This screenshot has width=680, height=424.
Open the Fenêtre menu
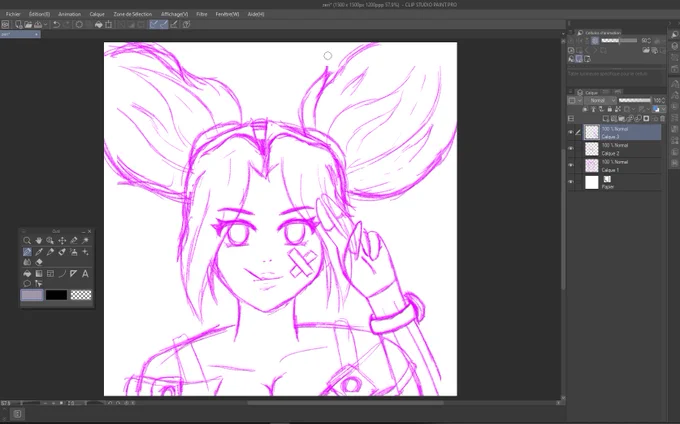pyautogui.click(x=227, y=14)
